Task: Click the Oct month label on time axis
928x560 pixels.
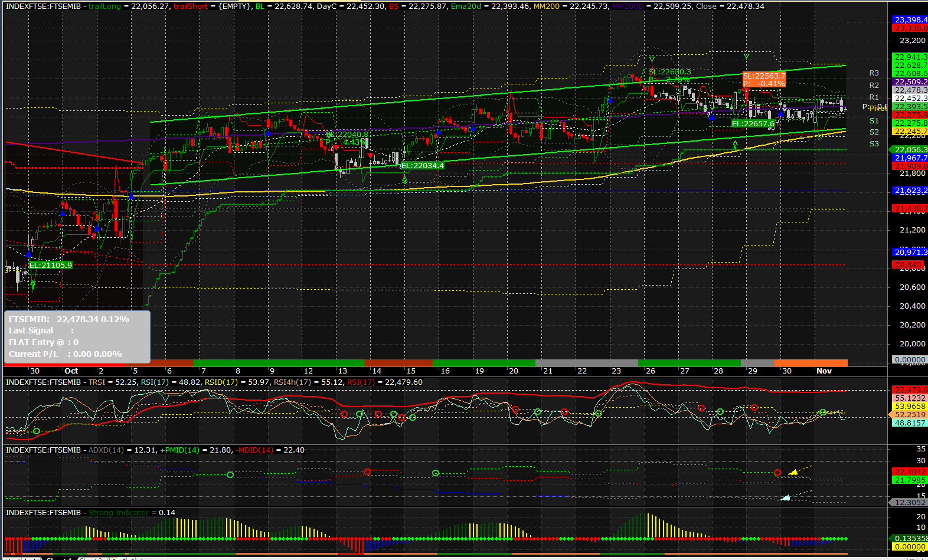Action: click(x=71, y=371)
